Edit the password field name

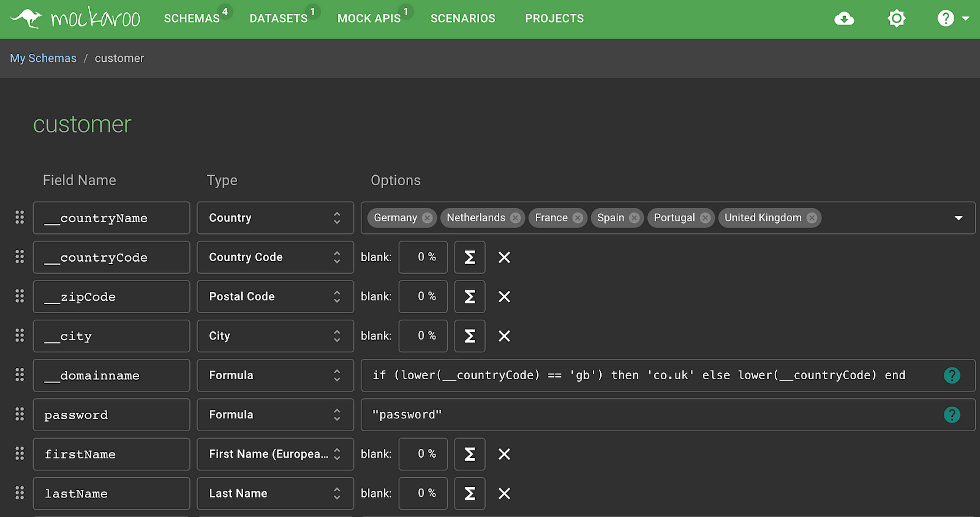click(111, 415)
